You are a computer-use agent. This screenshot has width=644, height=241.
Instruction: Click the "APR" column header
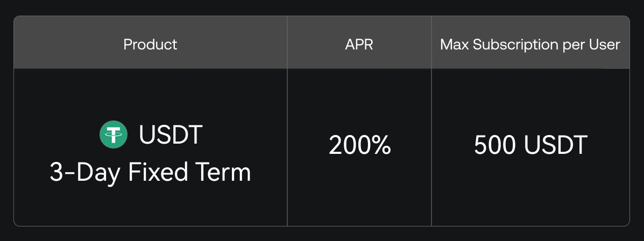tap(359, 44)
